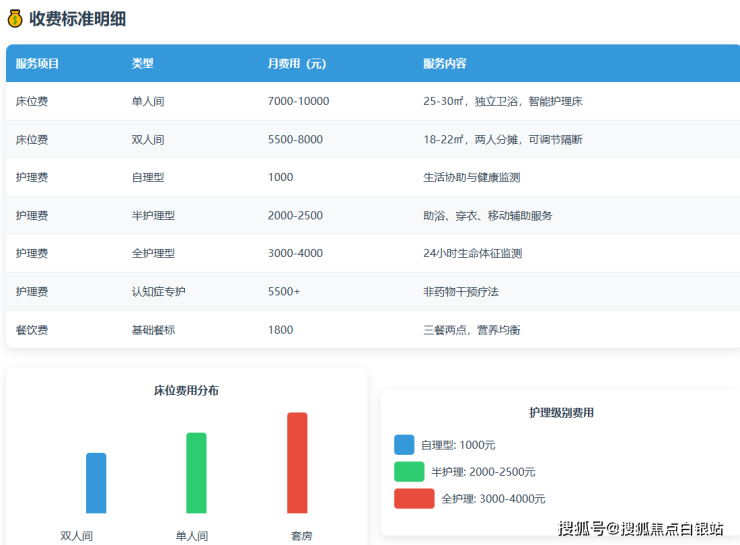Click the blue 自理型 legend swatch
The image size is (740, 545).
pos(404,445)
